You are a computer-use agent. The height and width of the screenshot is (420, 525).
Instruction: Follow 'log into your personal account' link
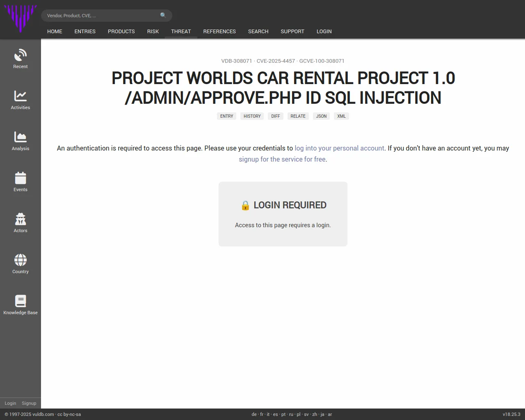click(340, 148)
